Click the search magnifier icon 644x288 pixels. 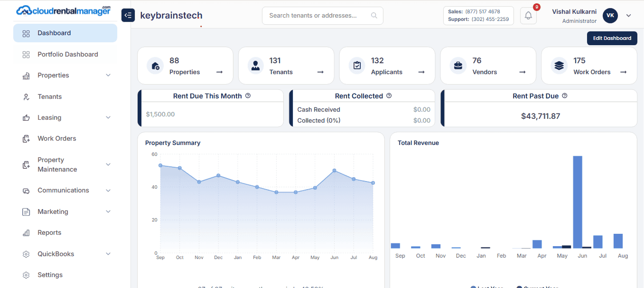(374, 16)
